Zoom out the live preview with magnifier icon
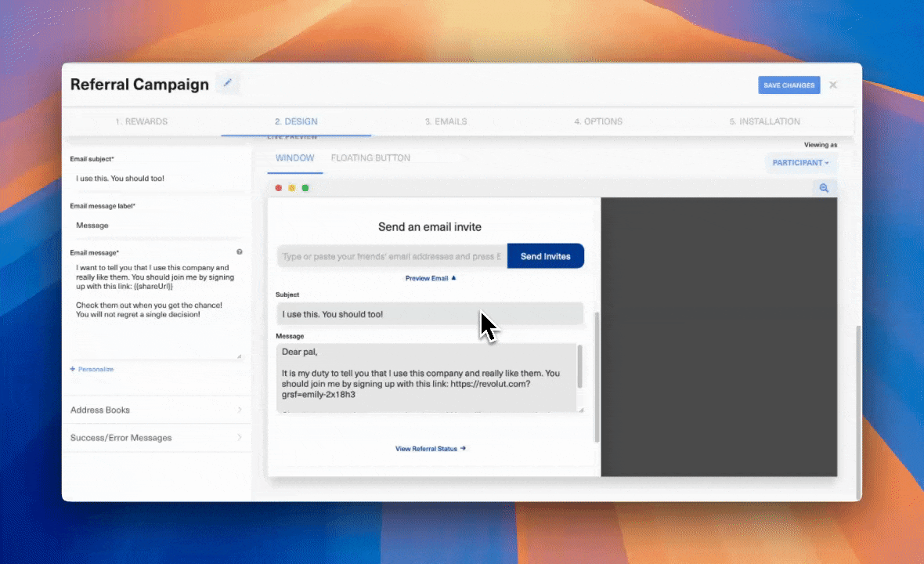The image size is (924, 564). pyautogui.click(x=824, y=188)
